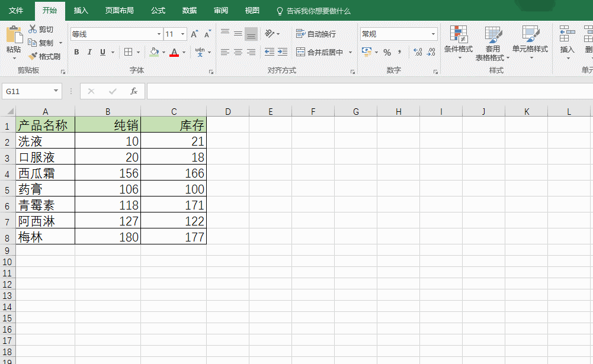Click Select All corner triangle

10,111
